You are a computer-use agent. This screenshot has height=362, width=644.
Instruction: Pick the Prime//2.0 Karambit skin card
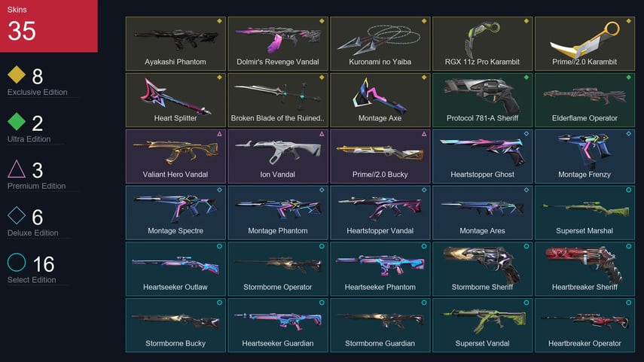pos(584,44)
